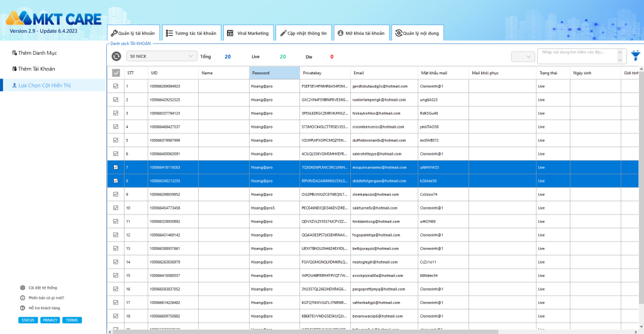Uncheck the checkbox for row 10

[116, 208]
